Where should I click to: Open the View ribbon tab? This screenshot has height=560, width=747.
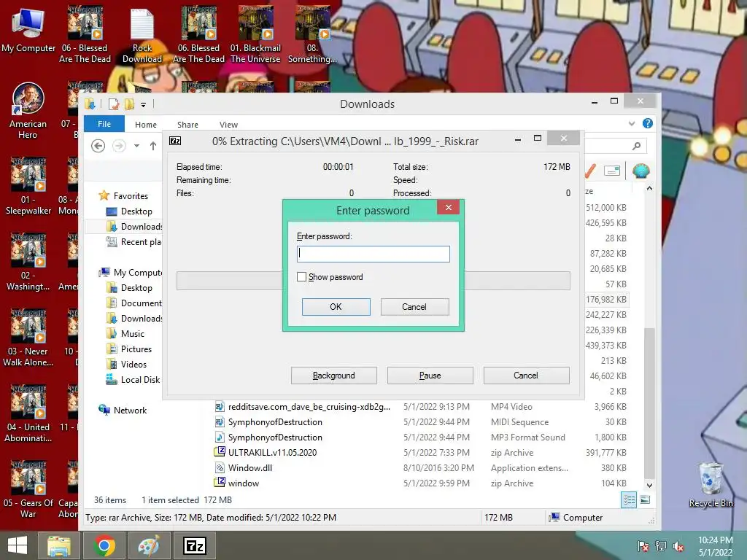228,124
